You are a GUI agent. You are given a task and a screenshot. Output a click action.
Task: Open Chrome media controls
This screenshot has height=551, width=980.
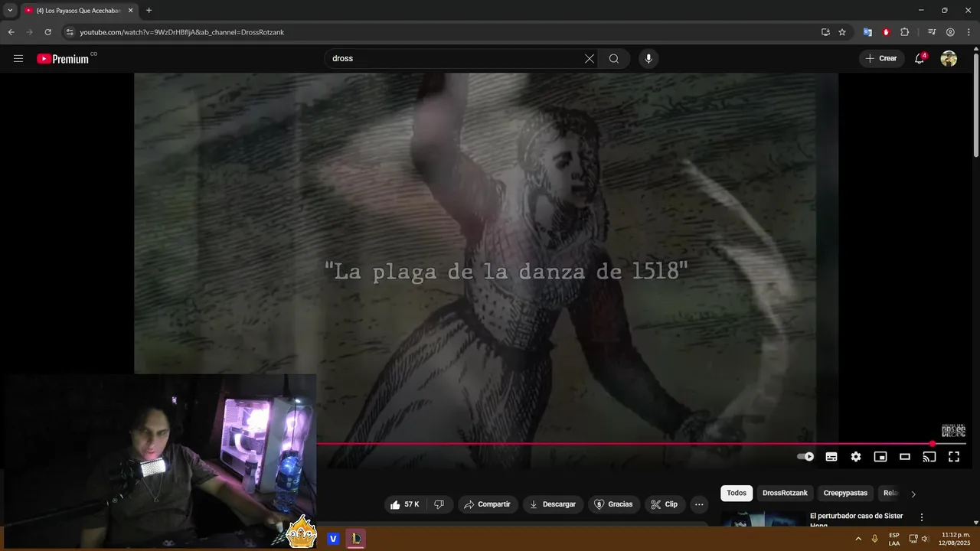[x=932, y=32]
